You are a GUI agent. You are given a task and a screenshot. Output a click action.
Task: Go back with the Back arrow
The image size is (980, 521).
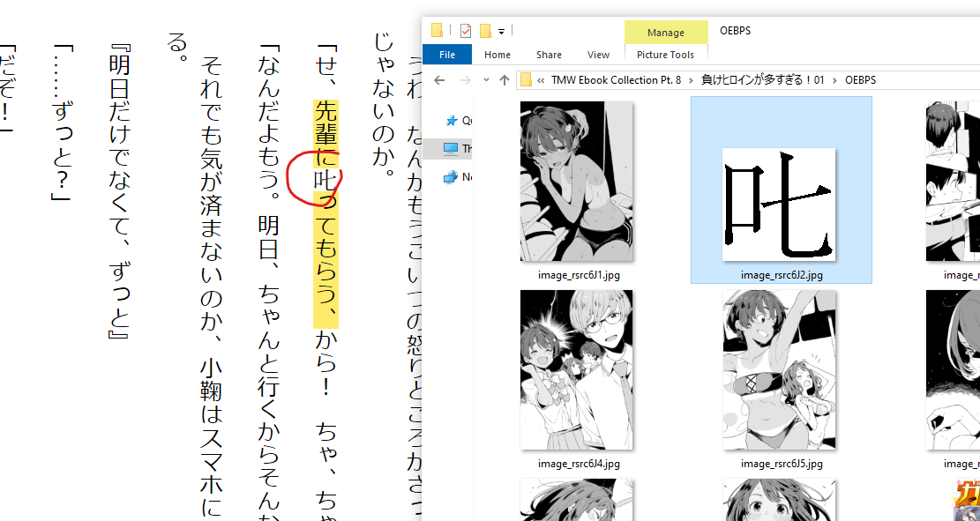pos(439,80)
